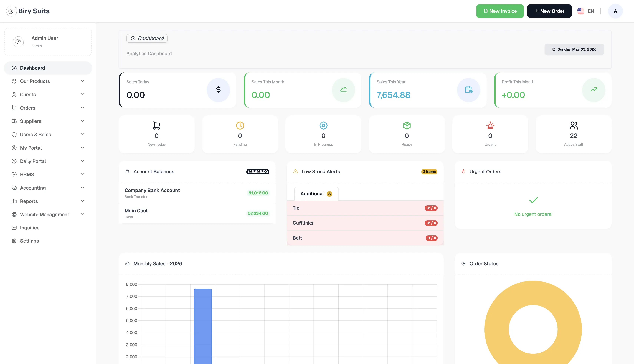Viewport: 634px width, 364px height.
Task: Expand the Users & Roles chevron
Action: [x=82, y=134]
